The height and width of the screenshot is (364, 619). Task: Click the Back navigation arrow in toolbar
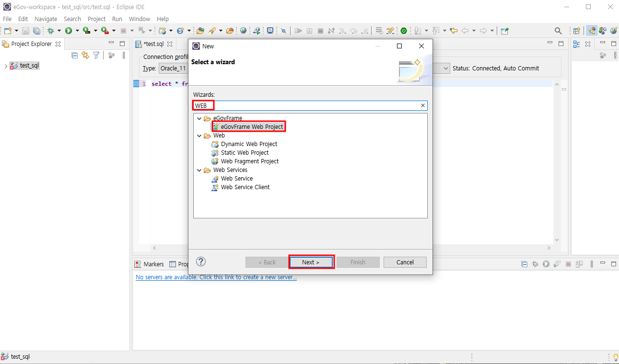465,31
